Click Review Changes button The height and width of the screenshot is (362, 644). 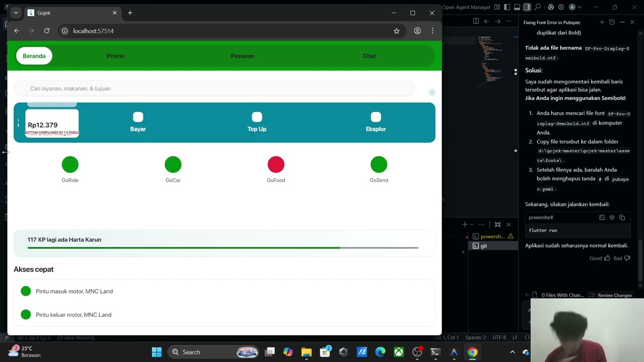coord(610,295)
